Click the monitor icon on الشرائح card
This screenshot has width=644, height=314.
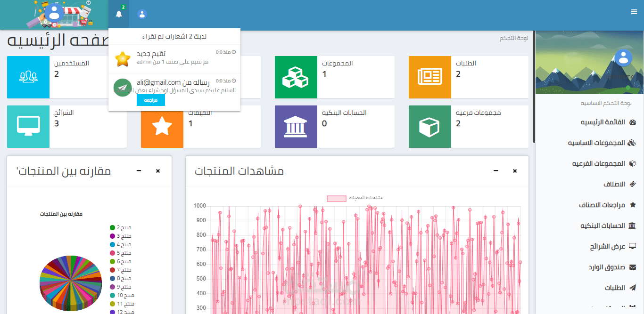(28, 127)
